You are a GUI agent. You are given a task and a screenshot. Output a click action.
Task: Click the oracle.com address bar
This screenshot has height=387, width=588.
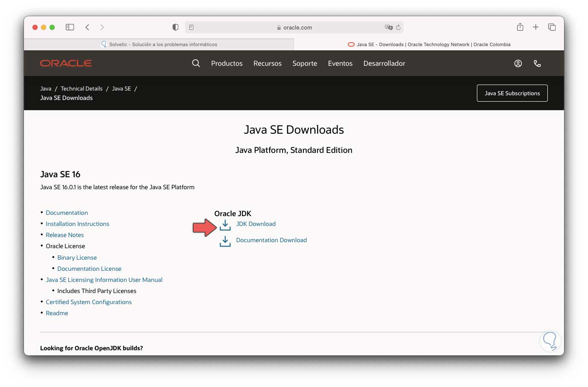tap(294, 27)
